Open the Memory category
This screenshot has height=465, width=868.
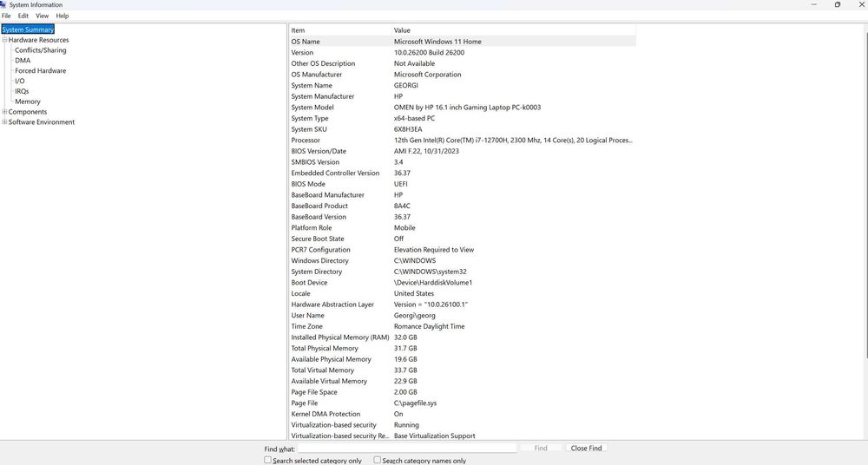28,102
